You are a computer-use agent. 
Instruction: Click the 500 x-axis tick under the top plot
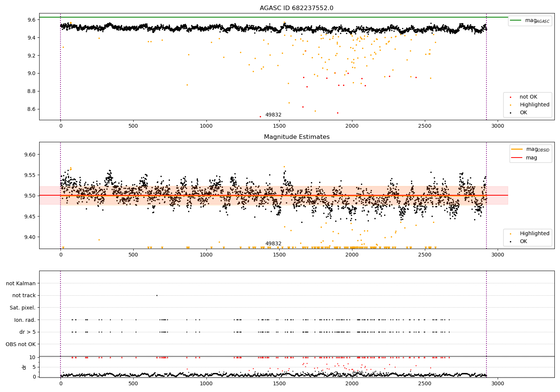(133, 126)
